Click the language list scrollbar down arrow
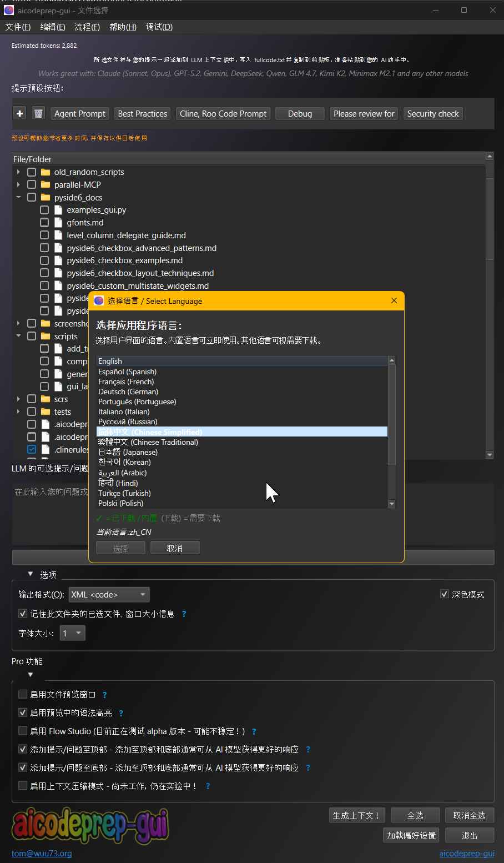Screen dimensions: 504x863 click(x=392, y=504)
